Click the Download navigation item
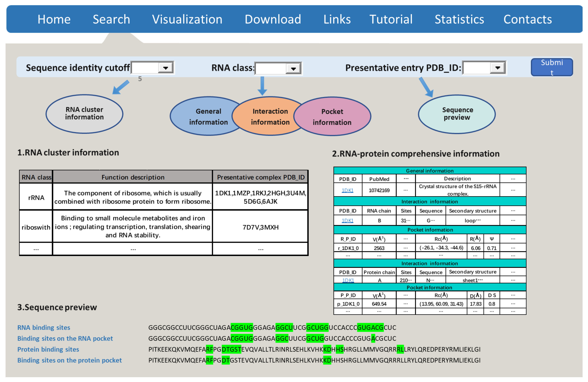This screenshot has height=382, width=588. click(x=273, y=19)
